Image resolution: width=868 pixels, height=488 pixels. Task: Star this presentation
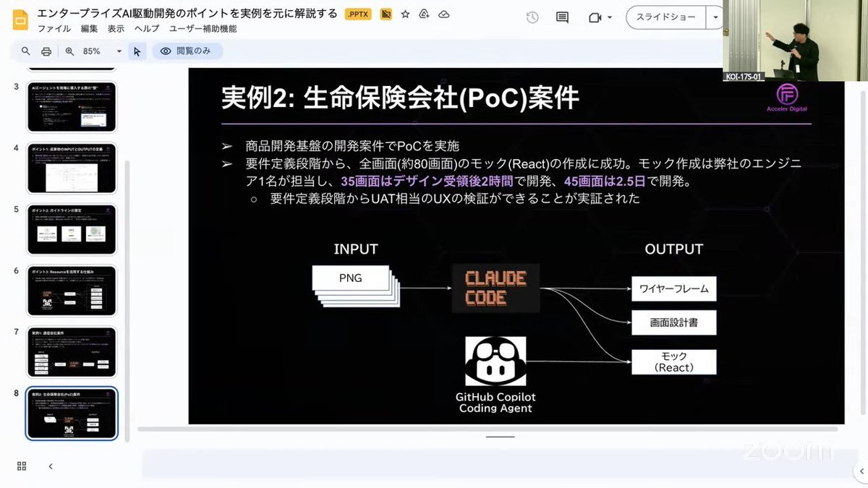point(406,14)
